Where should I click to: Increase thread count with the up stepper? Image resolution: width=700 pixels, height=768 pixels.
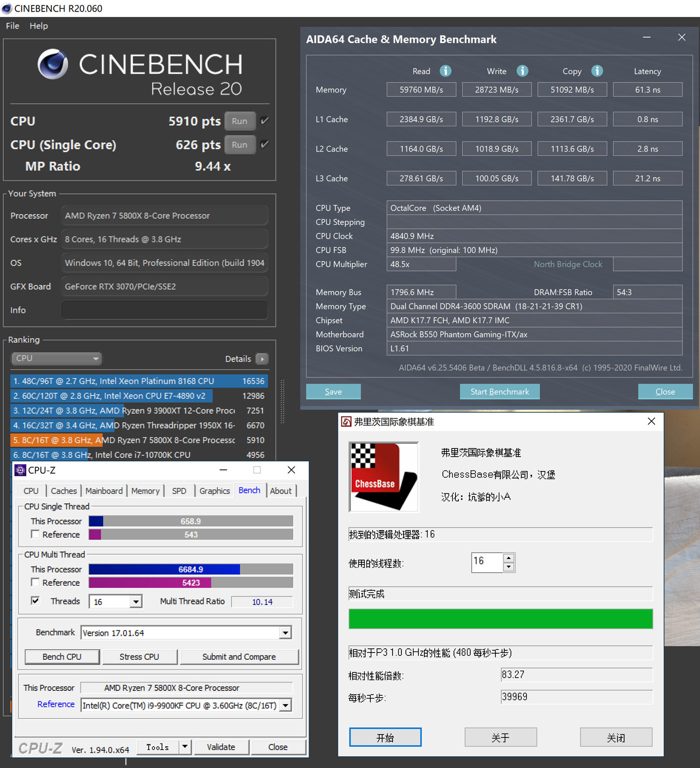coord(509,558)
